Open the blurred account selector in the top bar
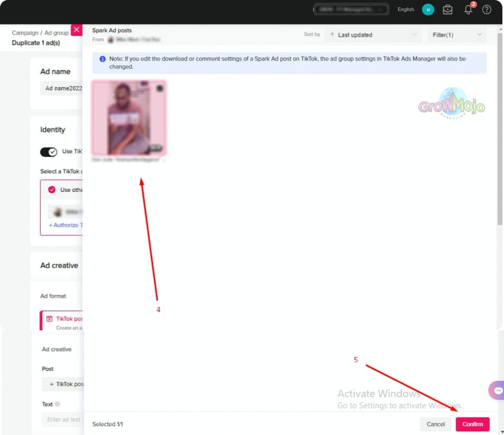Image resolution: width=504 pixels, height=435 pixels. point(352,10)
